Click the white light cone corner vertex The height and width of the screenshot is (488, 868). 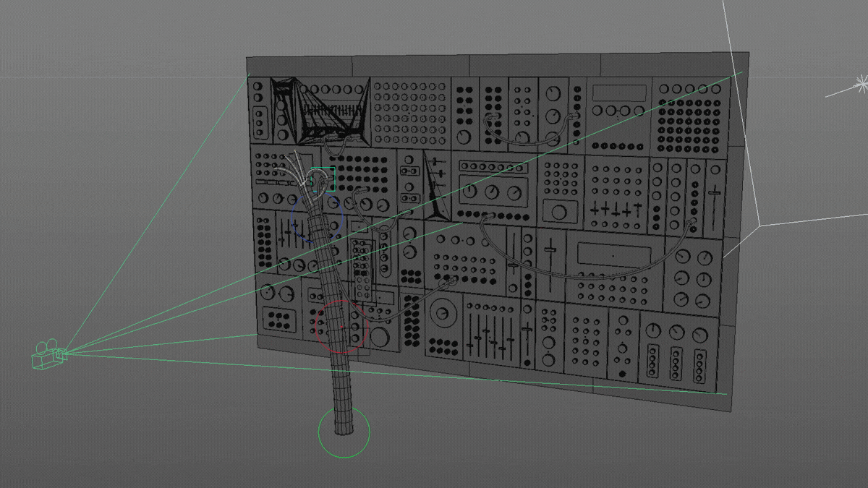pyautogui.click(x=759, y=226)
